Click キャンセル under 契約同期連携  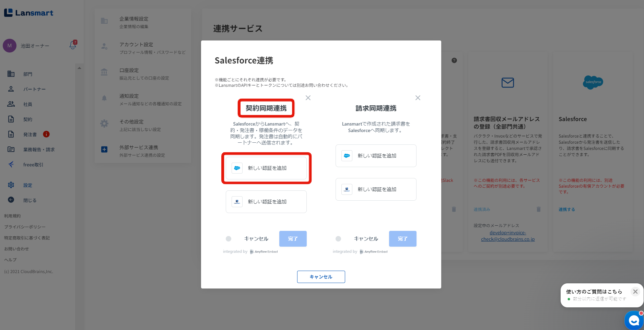click(x=256, y=239)
